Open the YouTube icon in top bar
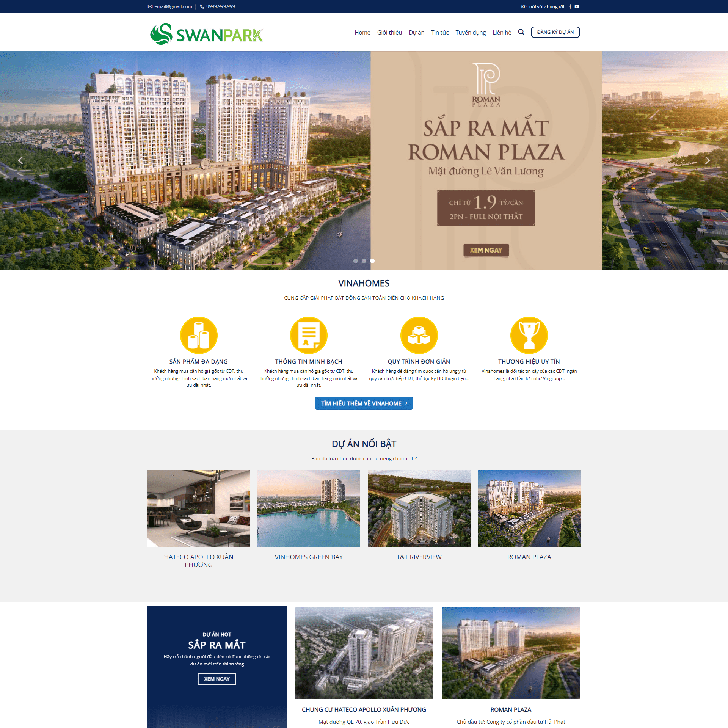 [577, 6]
